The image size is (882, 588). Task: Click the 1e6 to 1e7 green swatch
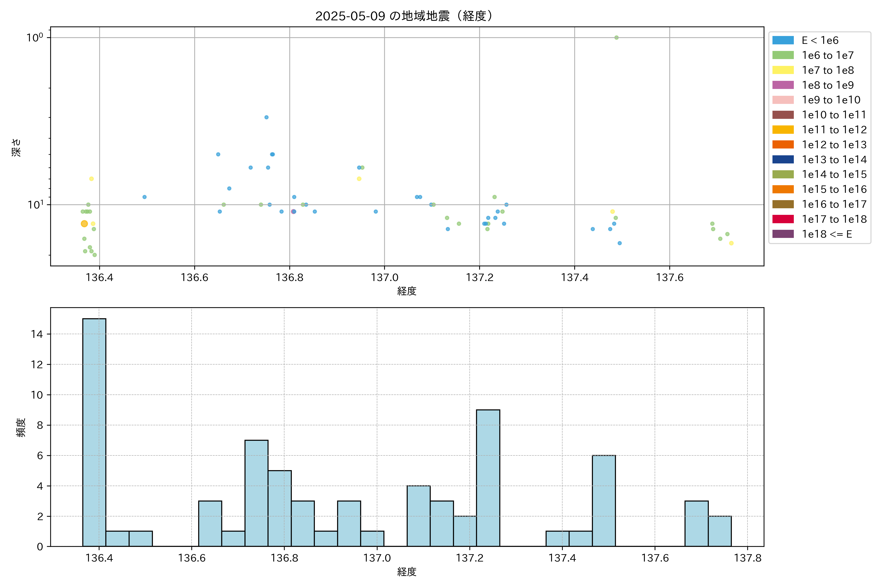(x=783, y=55)
